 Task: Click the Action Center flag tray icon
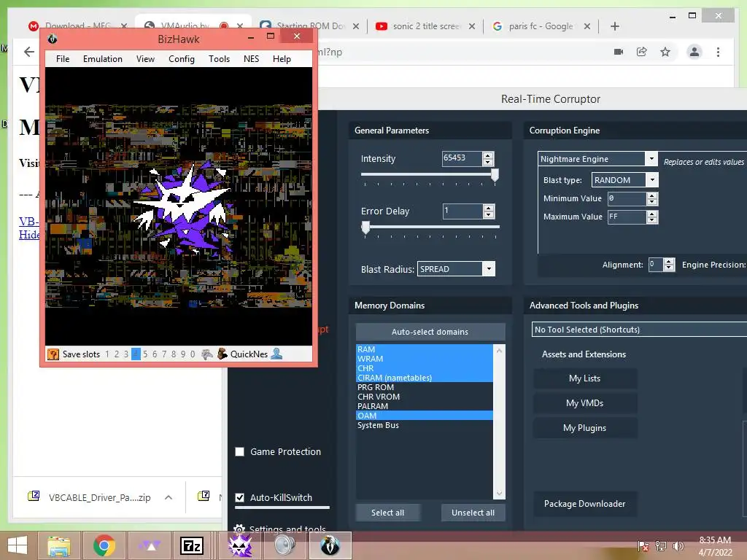(643, 545)
